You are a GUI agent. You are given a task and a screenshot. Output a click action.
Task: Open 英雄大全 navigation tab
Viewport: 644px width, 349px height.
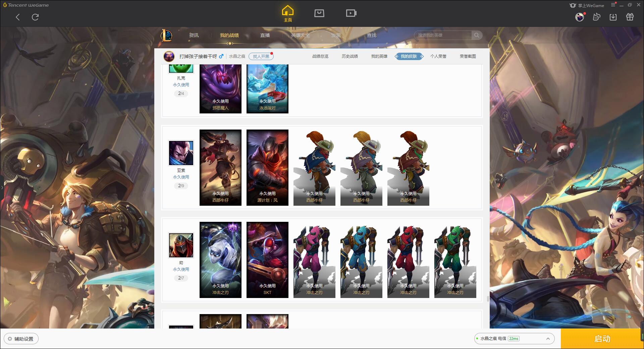301,35
